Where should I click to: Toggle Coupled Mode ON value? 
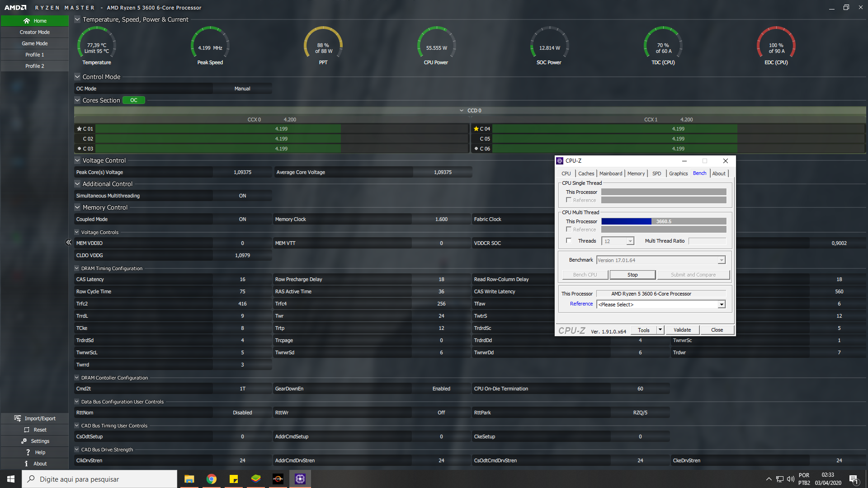point(242,219)
